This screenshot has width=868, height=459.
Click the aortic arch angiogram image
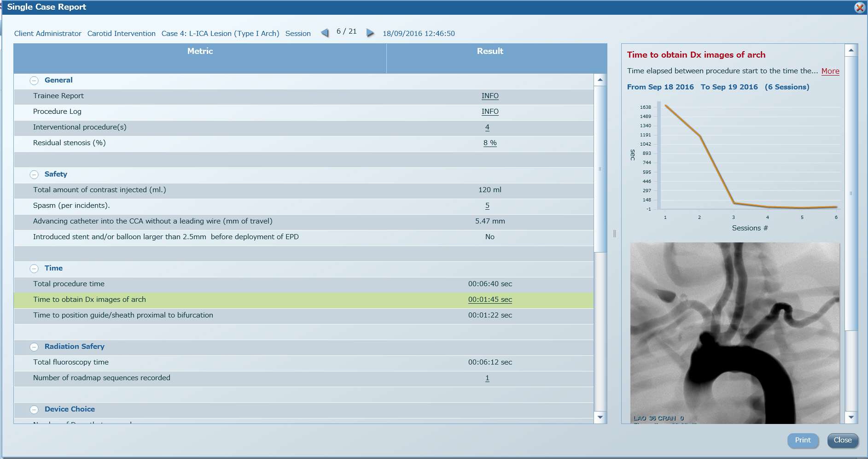734,333
